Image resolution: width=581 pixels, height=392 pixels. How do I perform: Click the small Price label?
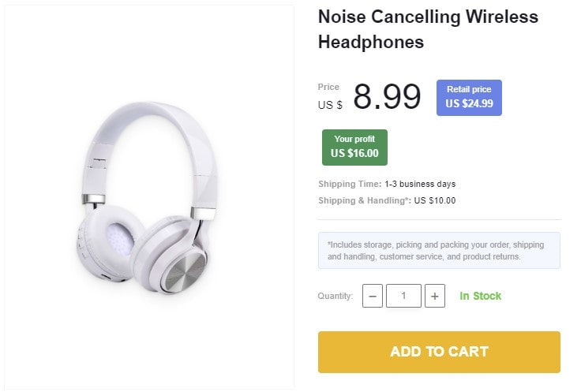[x=328, y=87]
